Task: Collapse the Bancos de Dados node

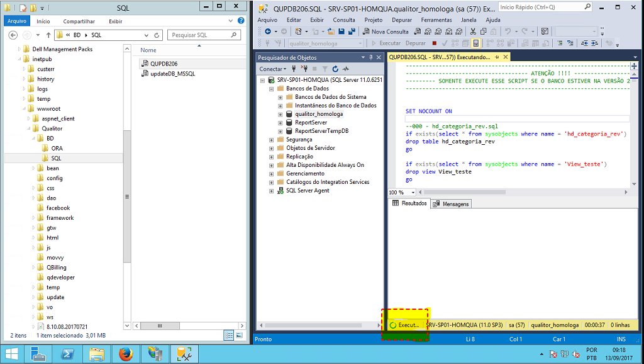Action: pyautogui.click(x=272, y=89)
